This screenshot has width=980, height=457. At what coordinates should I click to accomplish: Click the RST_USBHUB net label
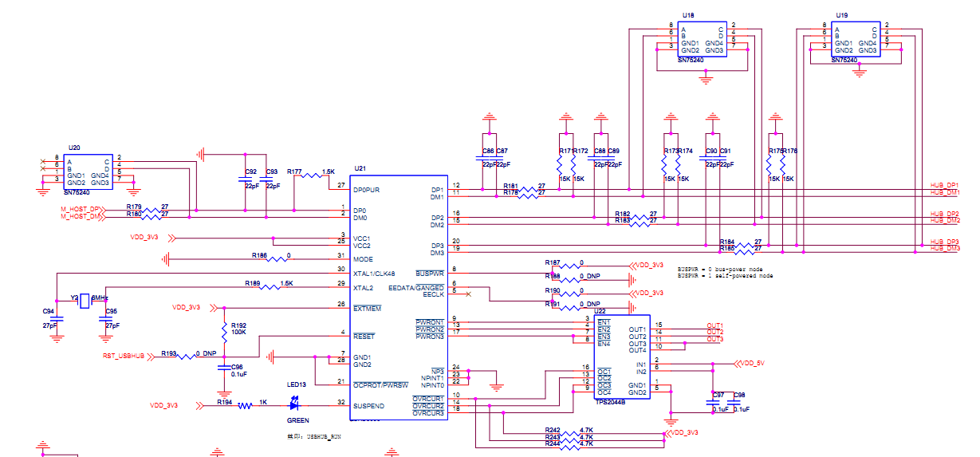point(124,355)
